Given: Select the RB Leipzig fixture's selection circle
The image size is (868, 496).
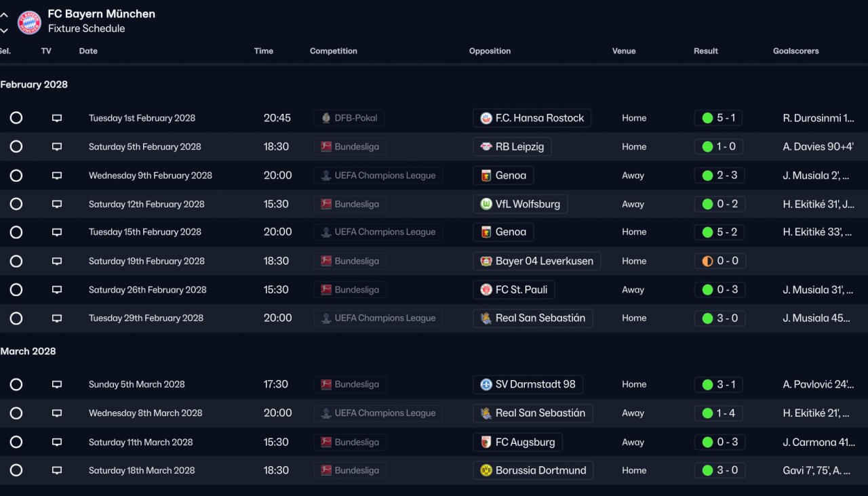Looking at the screenshot, I should pyautogui.click(x=16, y=146).
